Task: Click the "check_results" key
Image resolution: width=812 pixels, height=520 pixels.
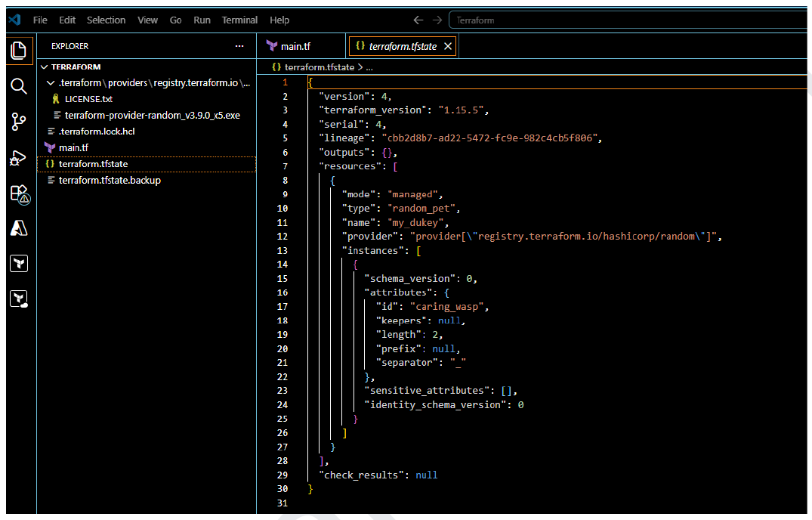Action: coord(362,475)
